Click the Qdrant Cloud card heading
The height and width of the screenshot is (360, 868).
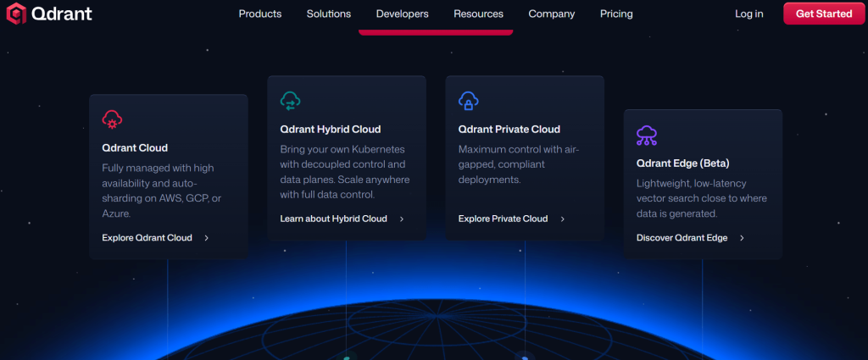click(135, 148)
